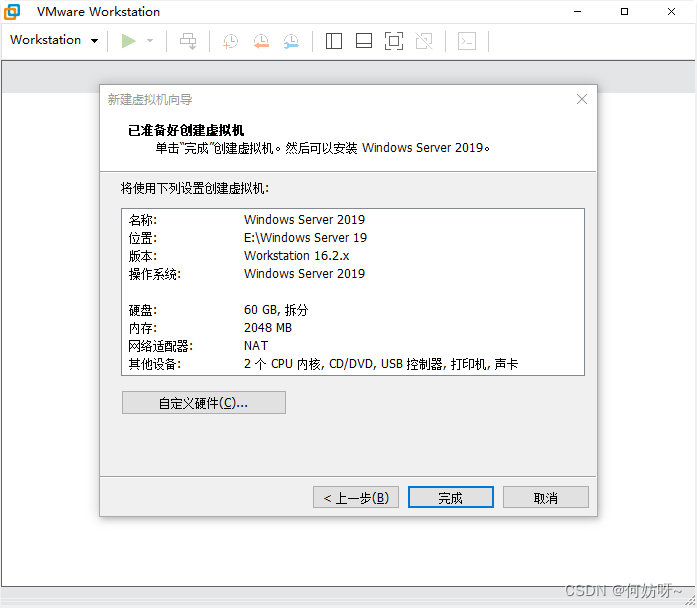Toggle the library sidebar view icon
Viewport: 697px width, 608px height.
pyautogui.click(x=334, y=41)
